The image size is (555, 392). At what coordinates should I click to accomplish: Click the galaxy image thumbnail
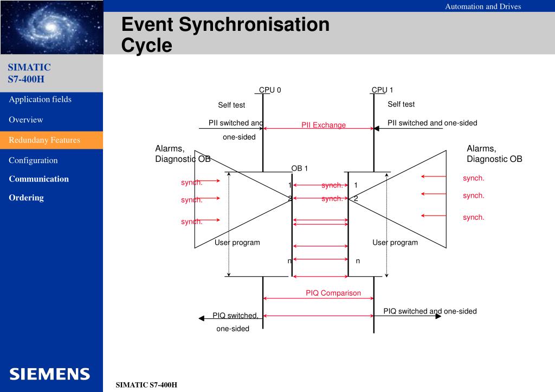click(51, 27)
